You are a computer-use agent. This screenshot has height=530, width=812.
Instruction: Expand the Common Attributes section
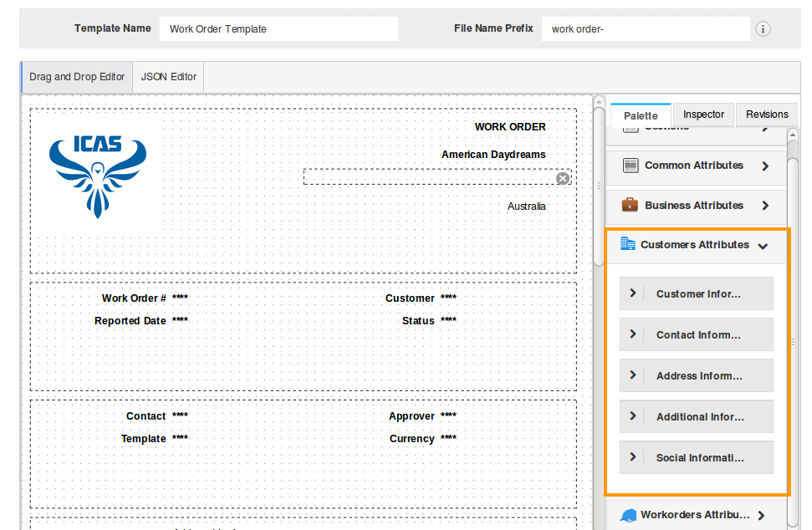tap(764, 166)
